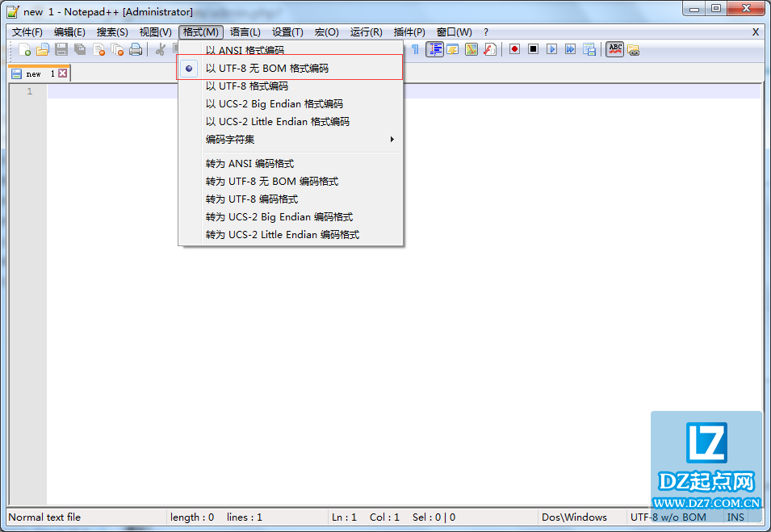Open the 搜索(S) menu
The height and width of the screenshot is (532, 771).
(112, 32)
